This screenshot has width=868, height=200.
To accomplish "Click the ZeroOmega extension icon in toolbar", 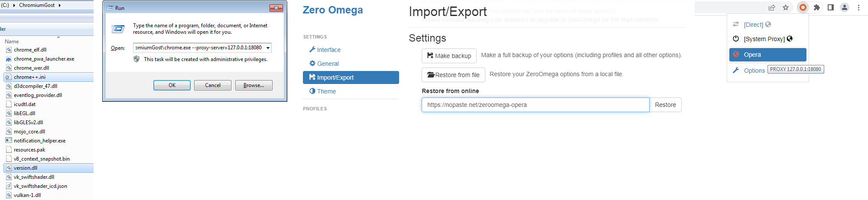I will (803, 7).
